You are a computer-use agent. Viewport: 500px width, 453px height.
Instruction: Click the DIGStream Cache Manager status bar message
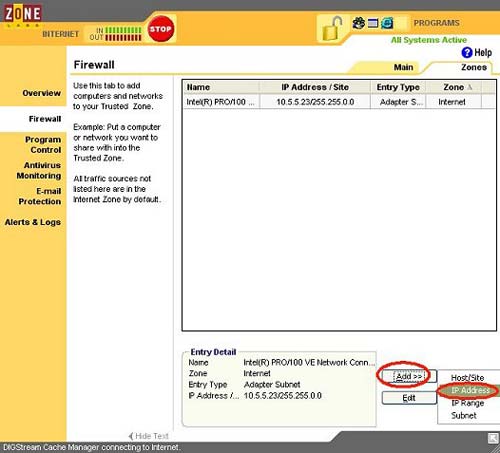[92, 447]
